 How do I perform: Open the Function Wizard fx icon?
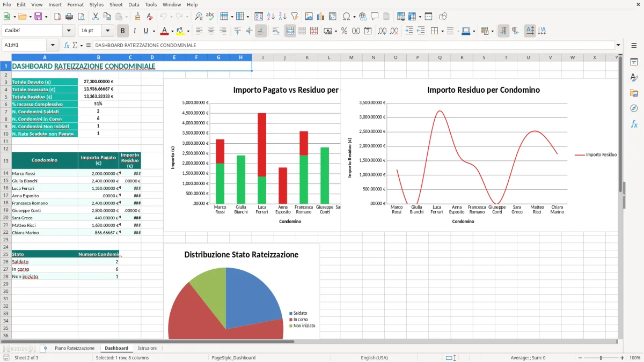point(67,45)
